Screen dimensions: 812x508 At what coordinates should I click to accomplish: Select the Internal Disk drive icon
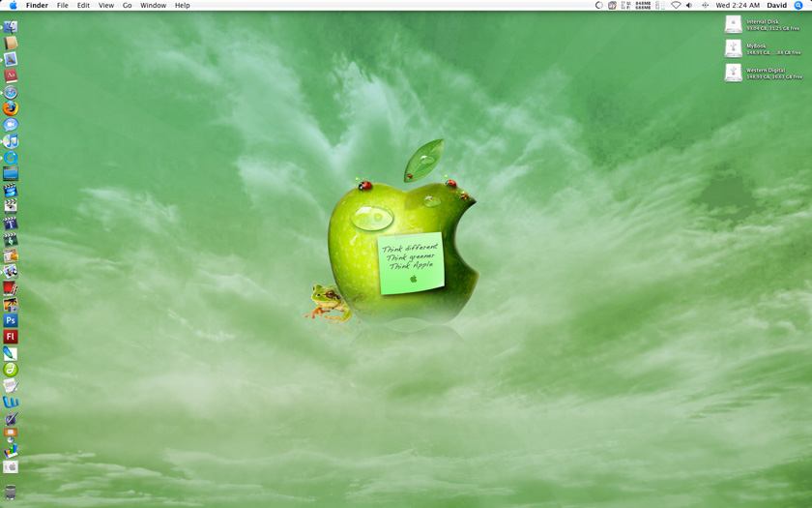[x=734, y=24]
